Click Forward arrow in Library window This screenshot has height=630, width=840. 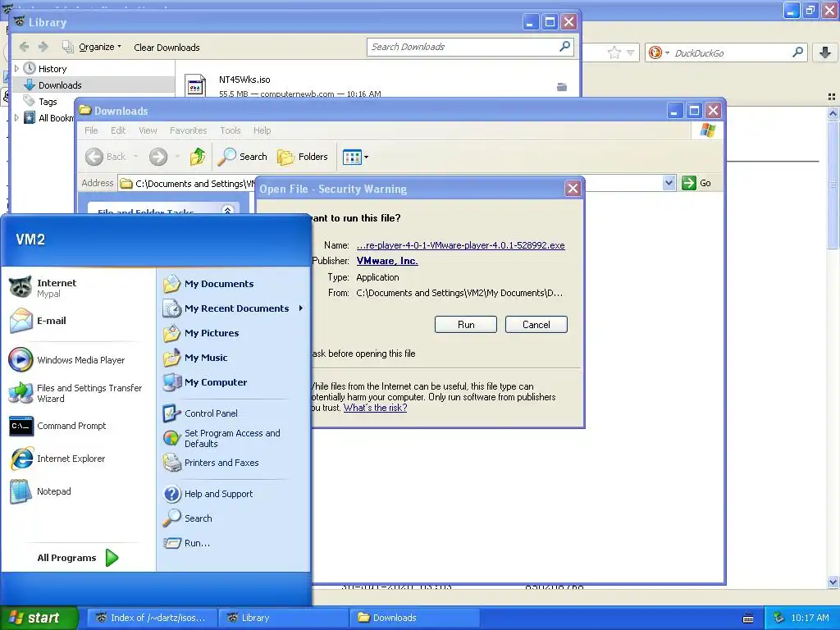pos(43,47)
